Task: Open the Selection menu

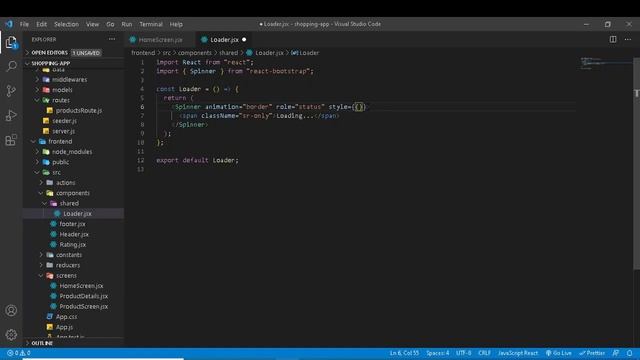Action: (66, 24)
